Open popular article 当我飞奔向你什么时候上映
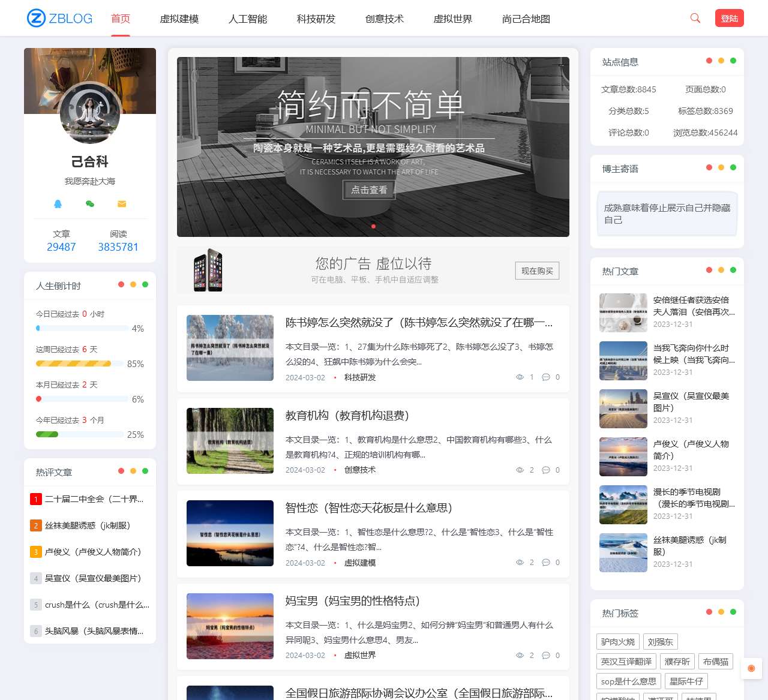Viewport: 768px width, 700px height. [x=694, y=354]
